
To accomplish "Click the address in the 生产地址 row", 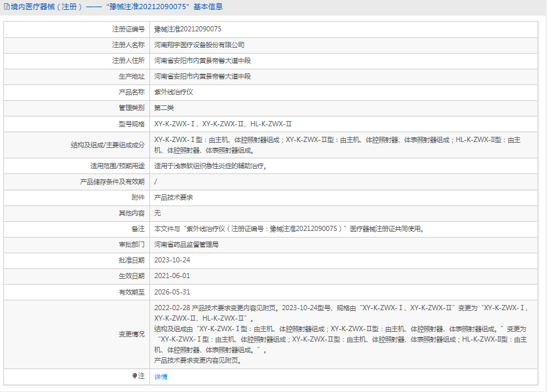I will click(202, 77).
